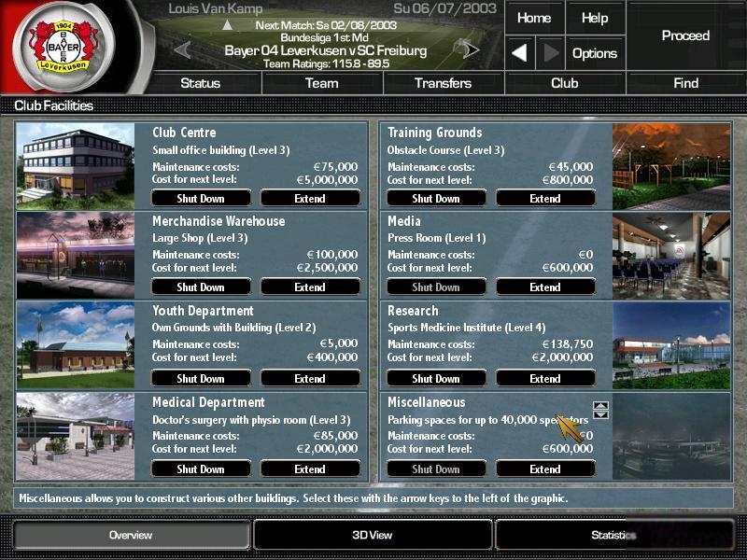747x560 pixels.
Task: Show previous fixture with left match arrow
Action: coord(182,49)
